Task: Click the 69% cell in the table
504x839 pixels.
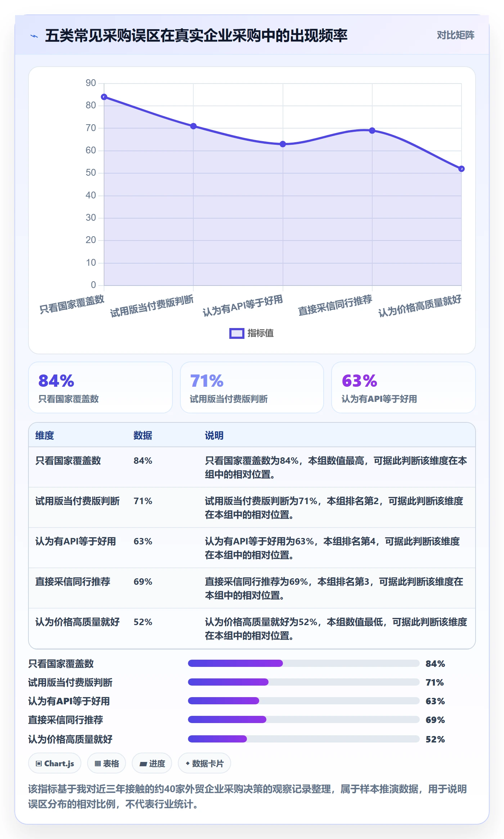Action: point(143,582)
